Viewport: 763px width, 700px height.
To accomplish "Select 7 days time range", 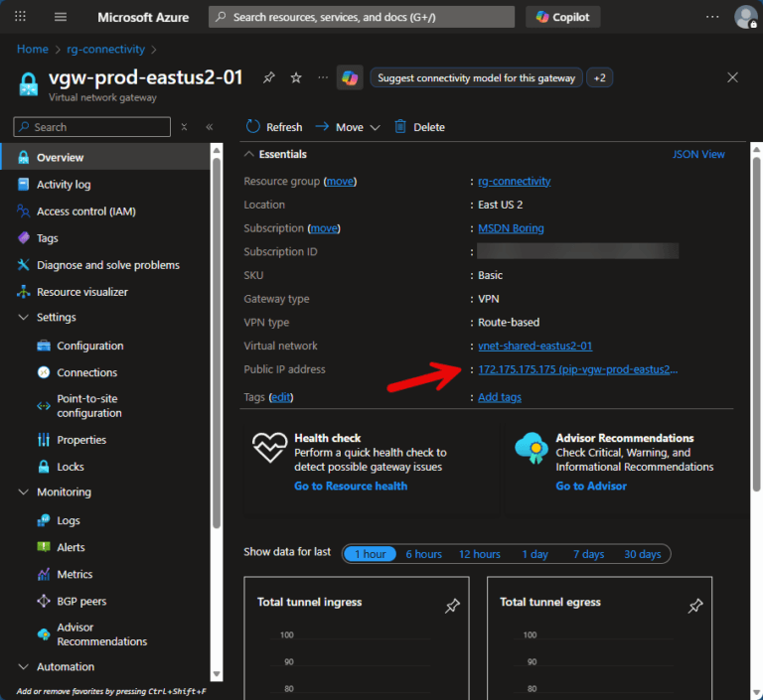I will click(589, 554).
